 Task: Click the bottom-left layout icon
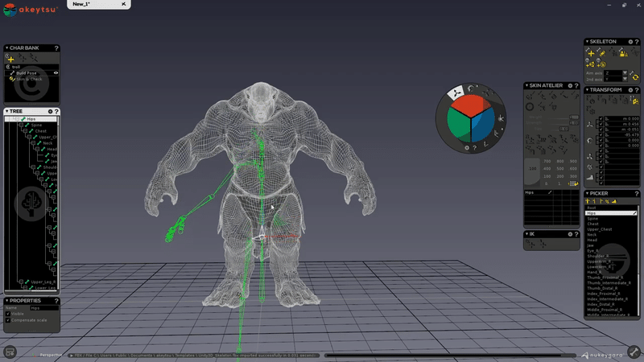[x=10, y=352]
